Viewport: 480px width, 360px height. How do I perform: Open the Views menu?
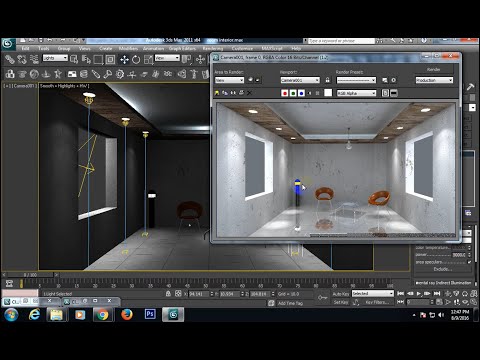(x=85, y=49)
